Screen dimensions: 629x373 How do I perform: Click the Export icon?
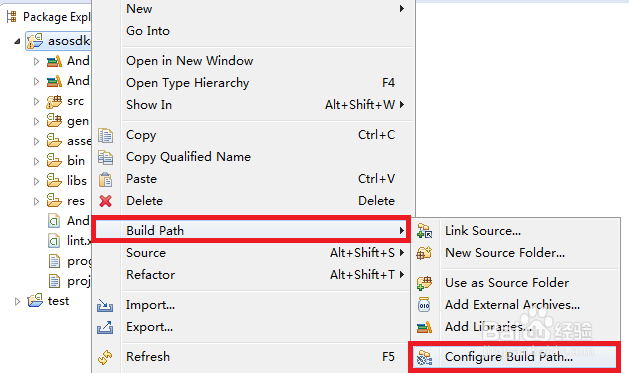(x=105, y=327)
